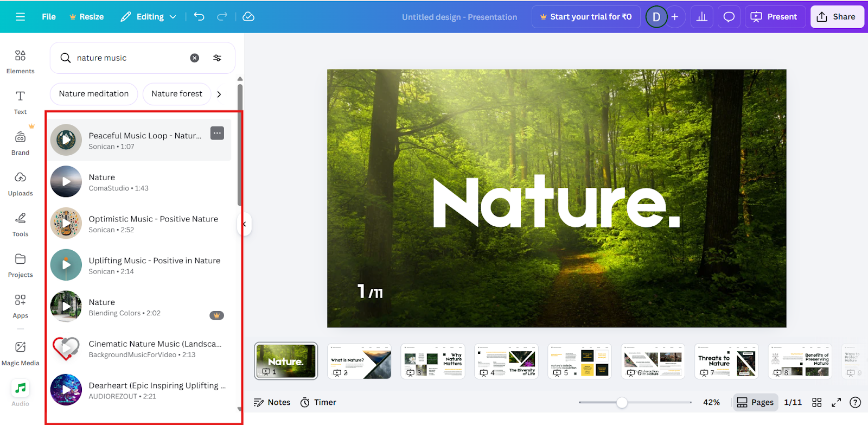Open the Uploads panel
The width and height of the screenshot is (868, 425).
pyautogui.click(x=21, y=184)
